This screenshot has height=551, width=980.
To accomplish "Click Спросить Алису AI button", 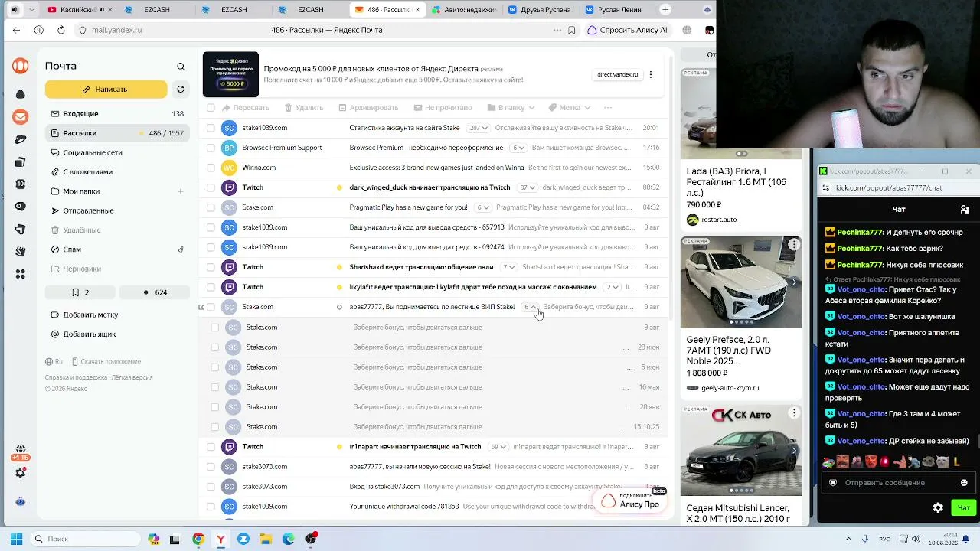I will click(x=627, y=30).
